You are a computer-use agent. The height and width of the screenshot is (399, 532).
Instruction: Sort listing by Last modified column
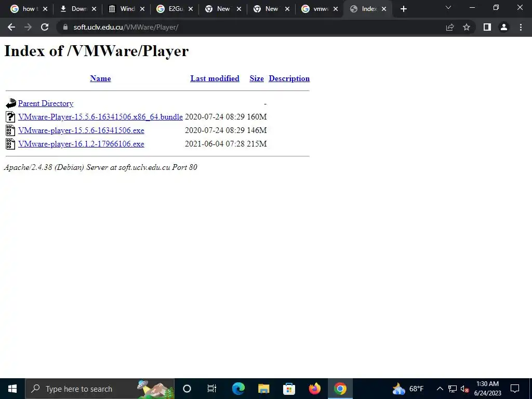point(215,78)
